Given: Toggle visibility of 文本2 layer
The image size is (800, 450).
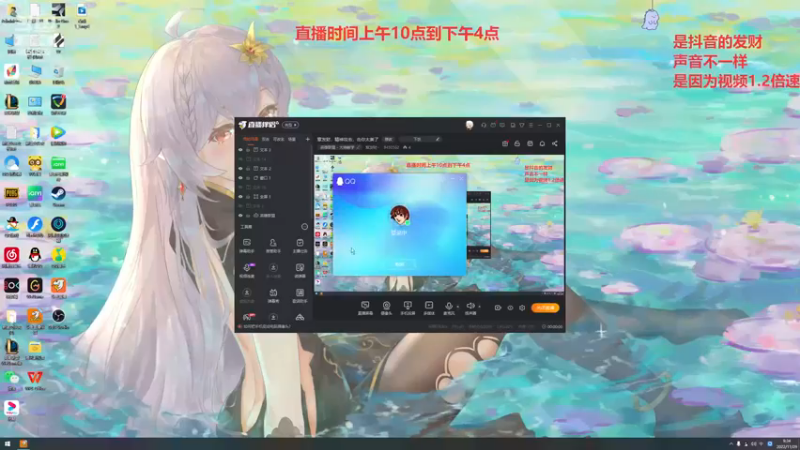Looking at the screenshot, I should pos(241,168).
